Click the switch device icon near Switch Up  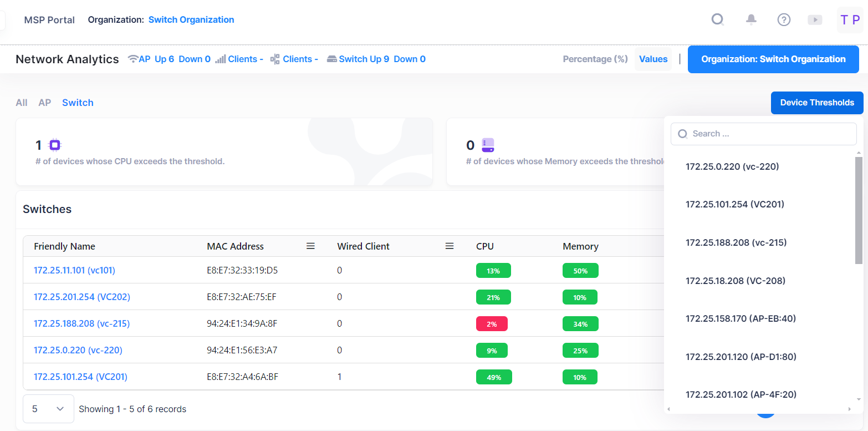pyautogui.click(x=332, y=59)
